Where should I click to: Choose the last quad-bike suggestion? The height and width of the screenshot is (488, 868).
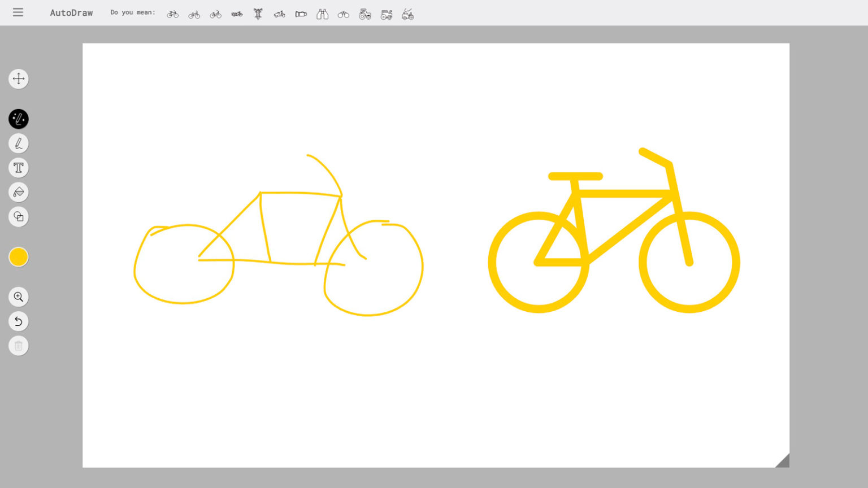pyautogui.click(x=408, y=15)
